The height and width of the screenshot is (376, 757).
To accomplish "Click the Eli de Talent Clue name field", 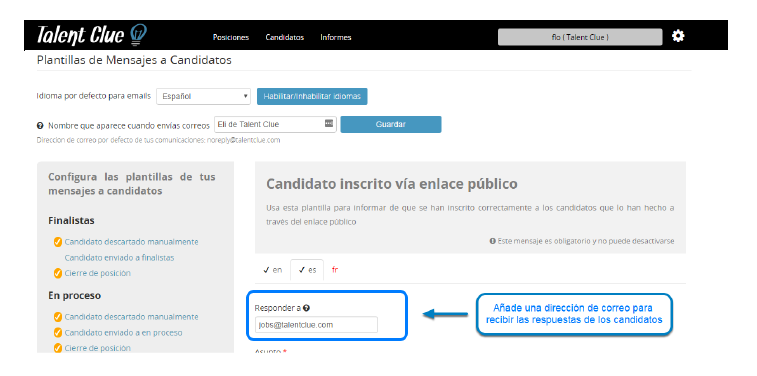I will [x=275, y=124].
